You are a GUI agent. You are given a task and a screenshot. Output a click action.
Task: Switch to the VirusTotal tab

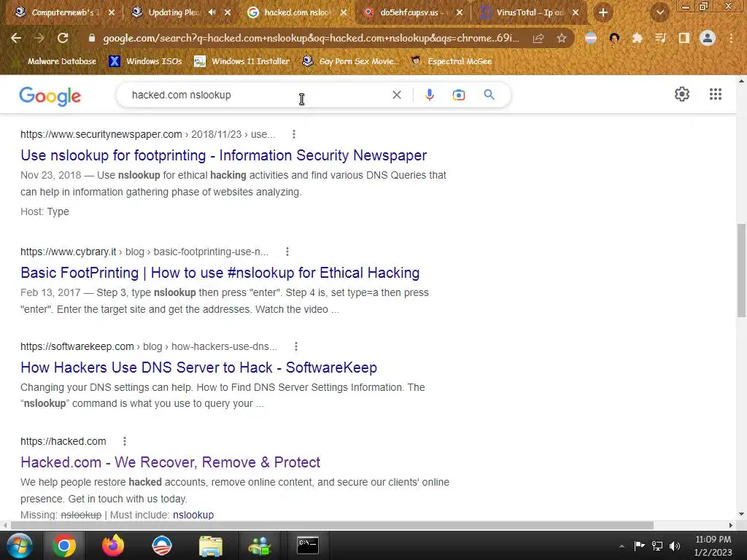click(529, 12)
